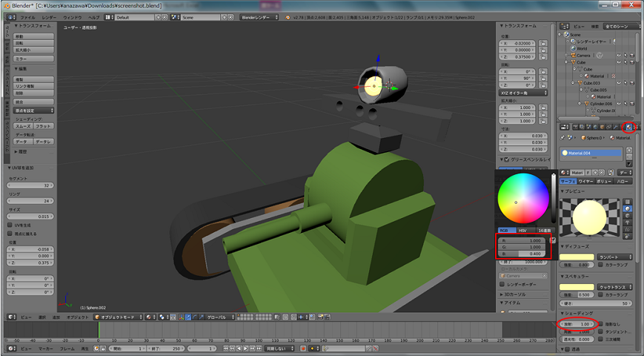
Task: Toggle the レンダーボーダー checkbox
Action: click(x=502, y=284)
